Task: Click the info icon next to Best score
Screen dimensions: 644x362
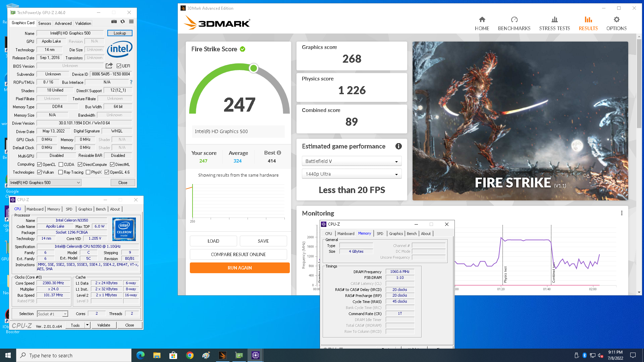Action: tap(279, 153)
